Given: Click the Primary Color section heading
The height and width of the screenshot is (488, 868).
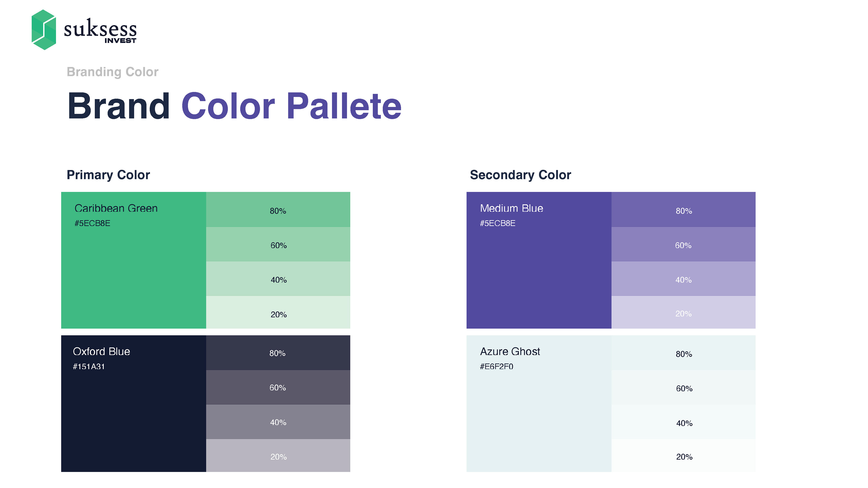Looking at the screenshot, I should click(108, 175).
